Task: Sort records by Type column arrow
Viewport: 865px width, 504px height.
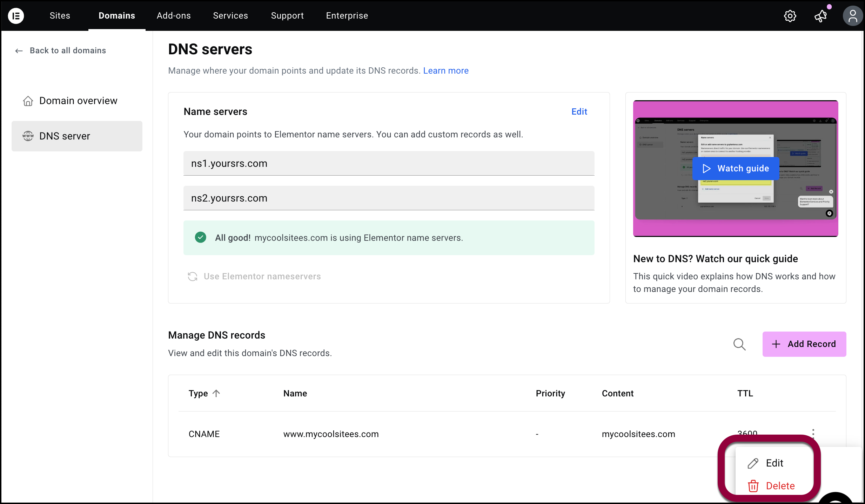Action: tap(216, 393)
